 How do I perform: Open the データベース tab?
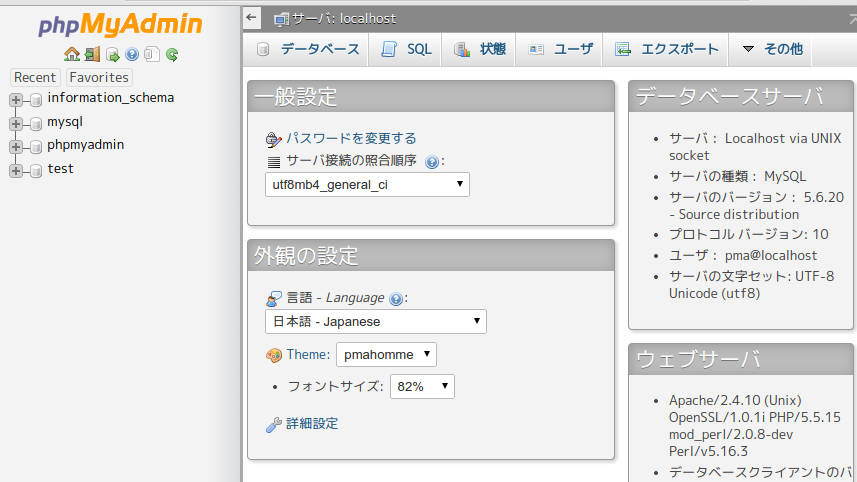307,49
